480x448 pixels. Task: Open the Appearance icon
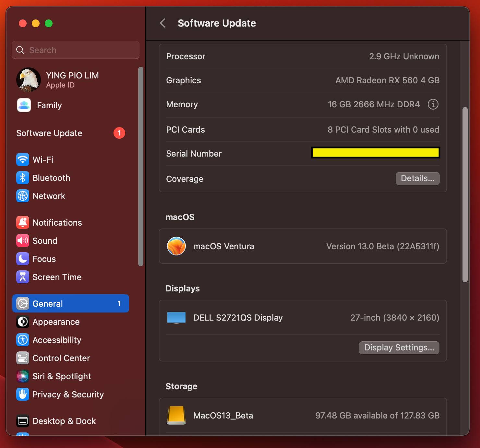pyautogui.click(x=23, y=322)
